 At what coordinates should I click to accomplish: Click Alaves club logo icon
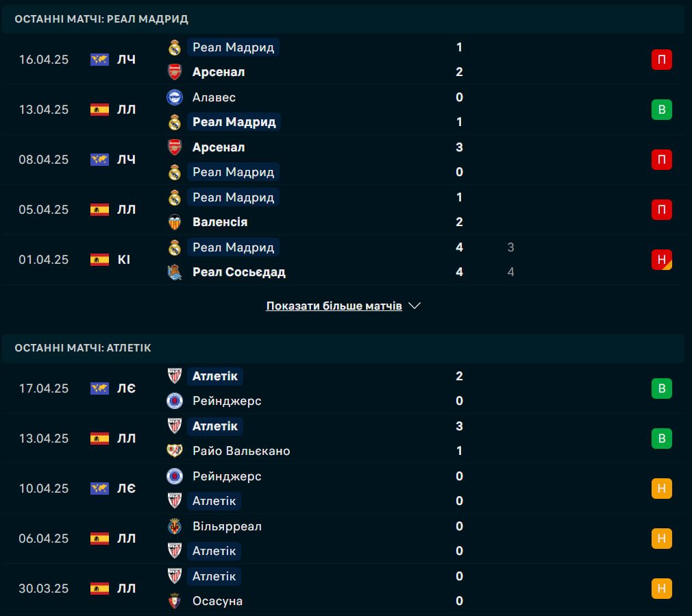[x=175, y=97]
